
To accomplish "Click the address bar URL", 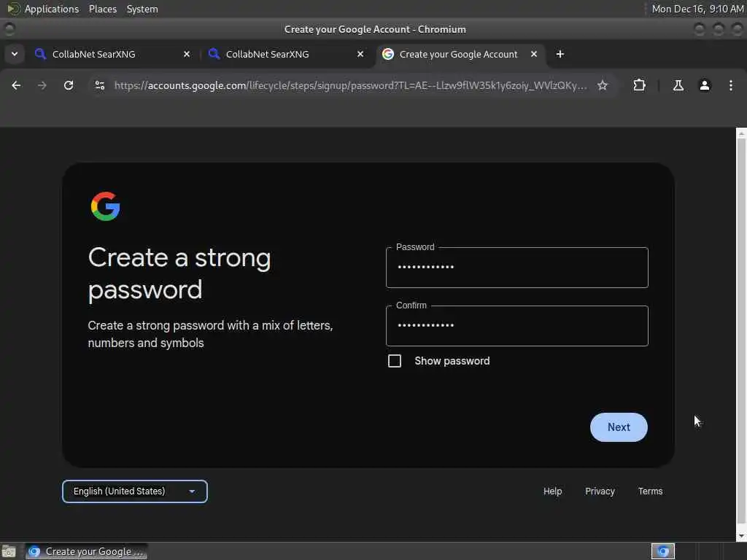I will (x=350, y=85).
